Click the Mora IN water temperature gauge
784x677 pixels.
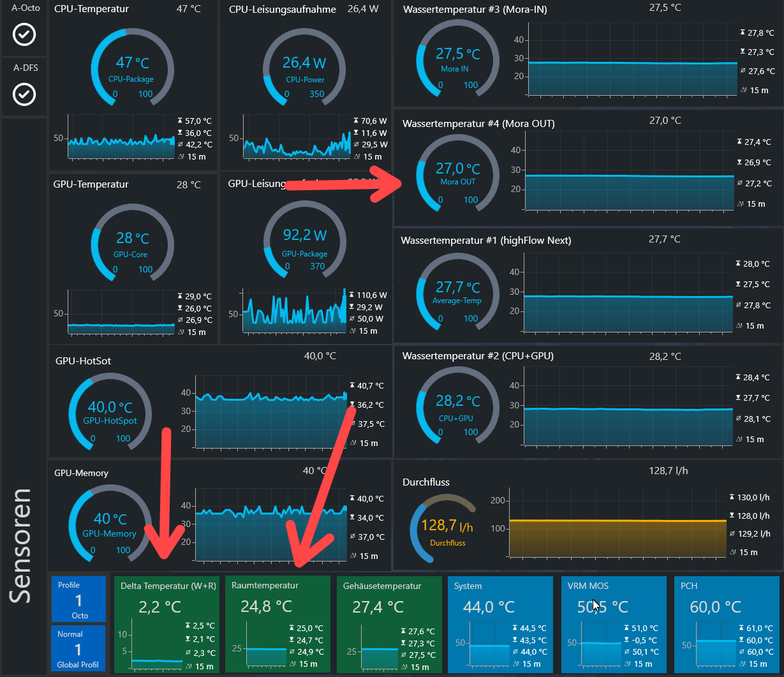click(x=458, y=59)
